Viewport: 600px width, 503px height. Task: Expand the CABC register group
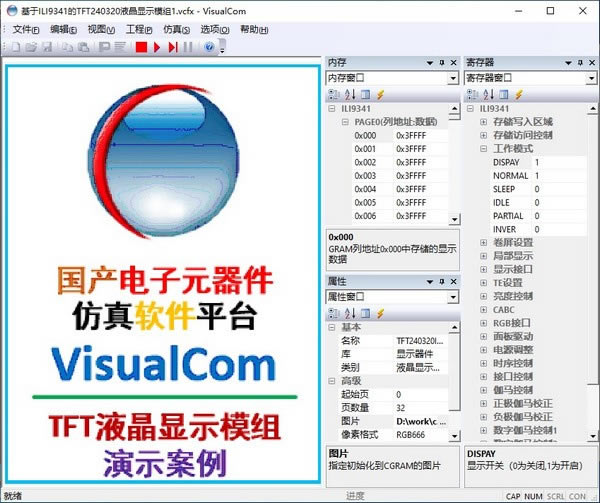[x=484, y=309]
